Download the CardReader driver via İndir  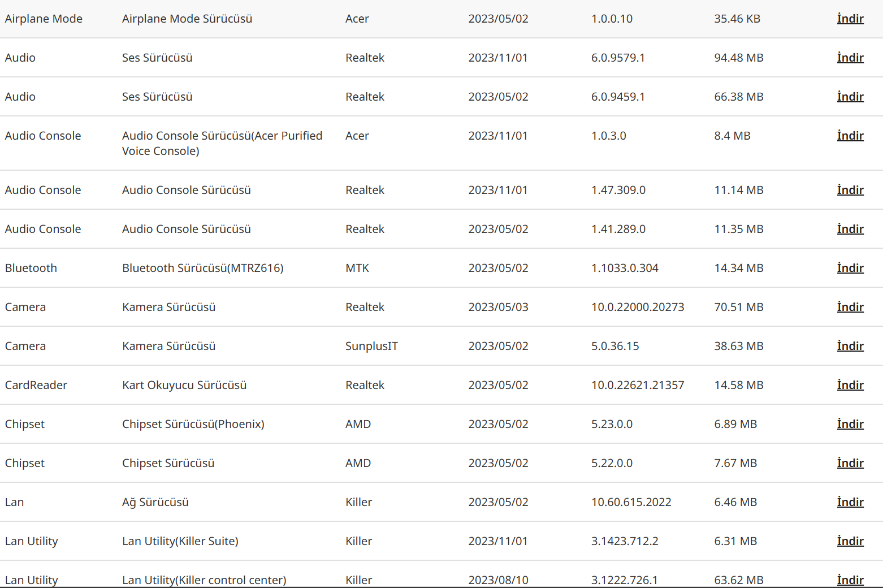point(850,385)
